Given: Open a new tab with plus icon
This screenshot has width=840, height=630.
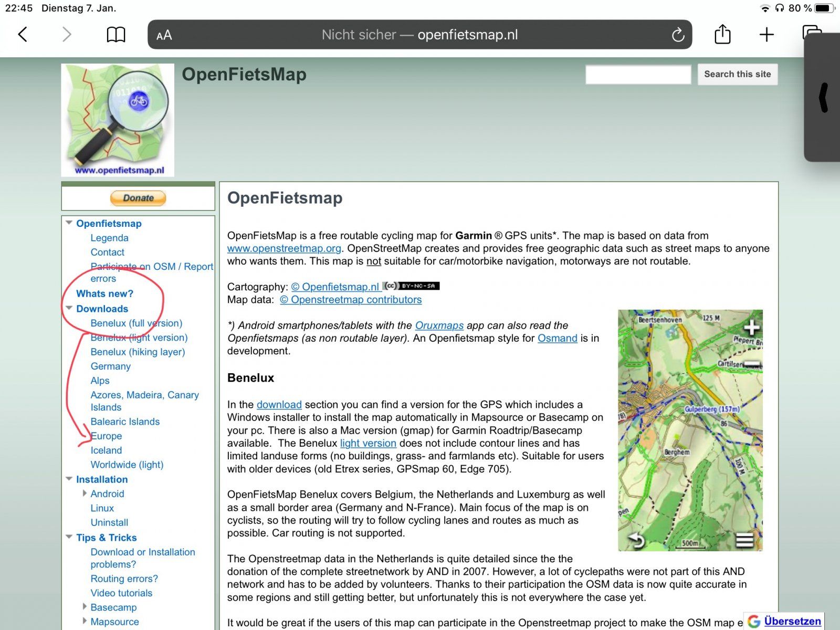Looking at the screenshot, I should point(766,35).
